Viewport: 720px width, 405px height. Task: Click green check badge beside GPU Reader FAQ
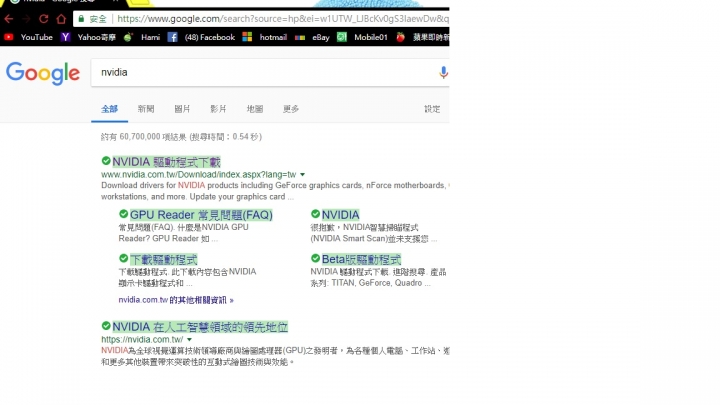124,214
